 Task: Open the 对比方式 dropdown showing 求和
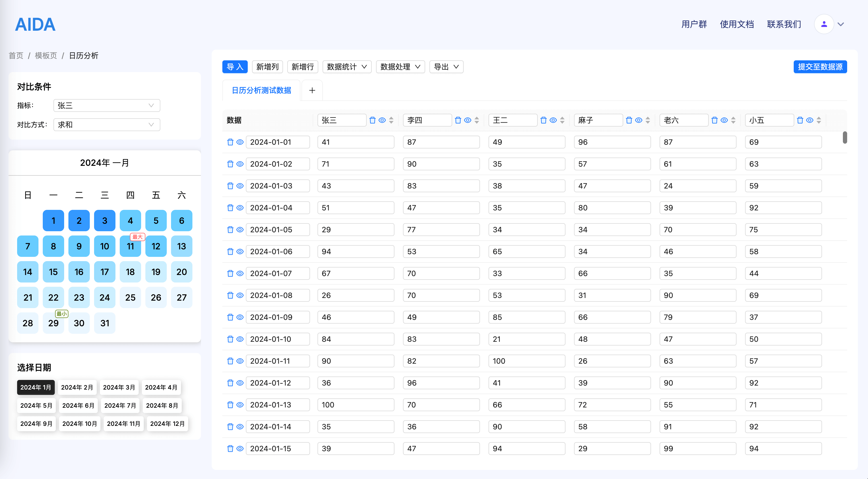pyautogui.click(x=106, y=124)
